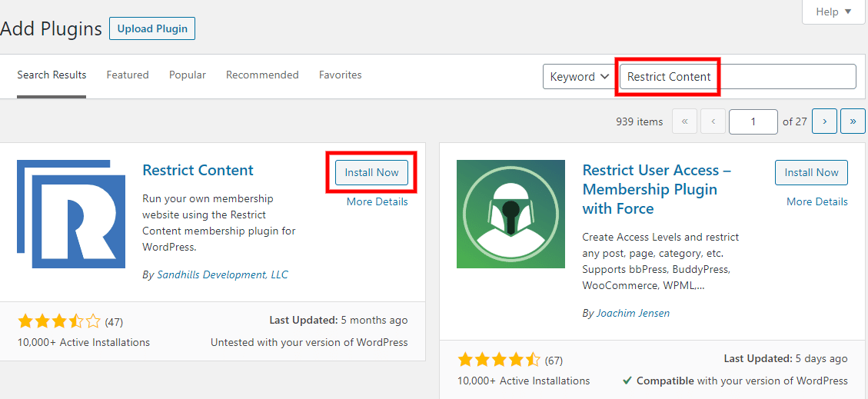This screenshot has height=399, width=868.
Task: Click the 939 items count text
Action: point(640,121)
